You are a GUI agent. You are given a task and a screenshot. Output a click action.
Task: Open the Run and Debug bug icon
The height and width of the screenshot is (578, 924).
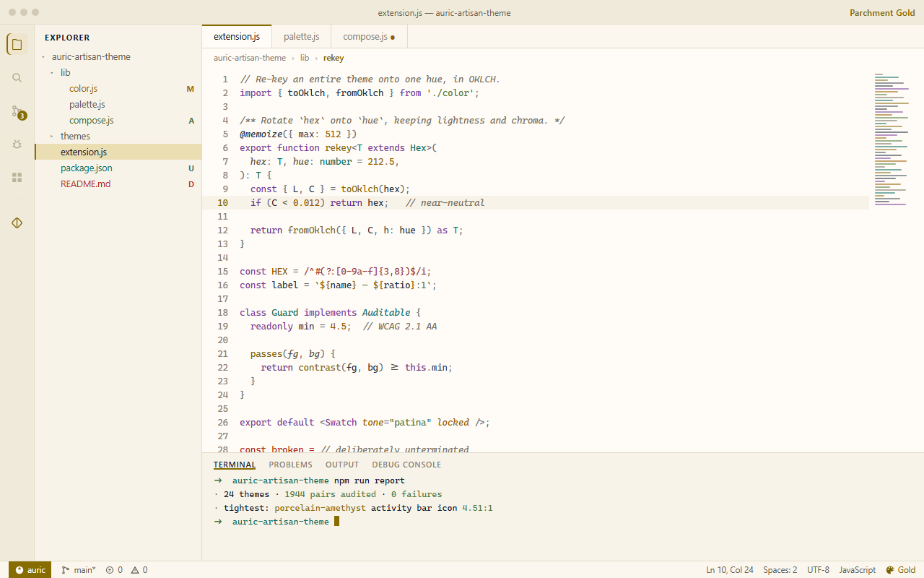coord(17,144)
